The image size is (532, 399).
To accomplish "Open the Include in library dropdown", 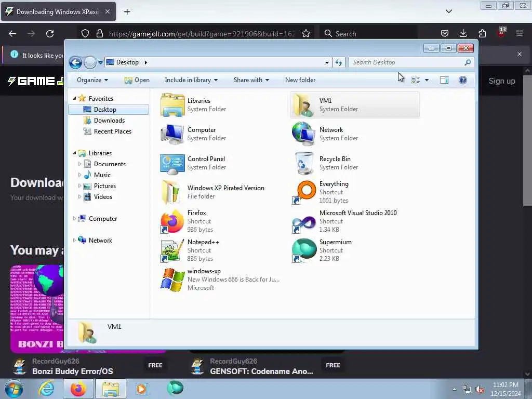I will [191, 80].
